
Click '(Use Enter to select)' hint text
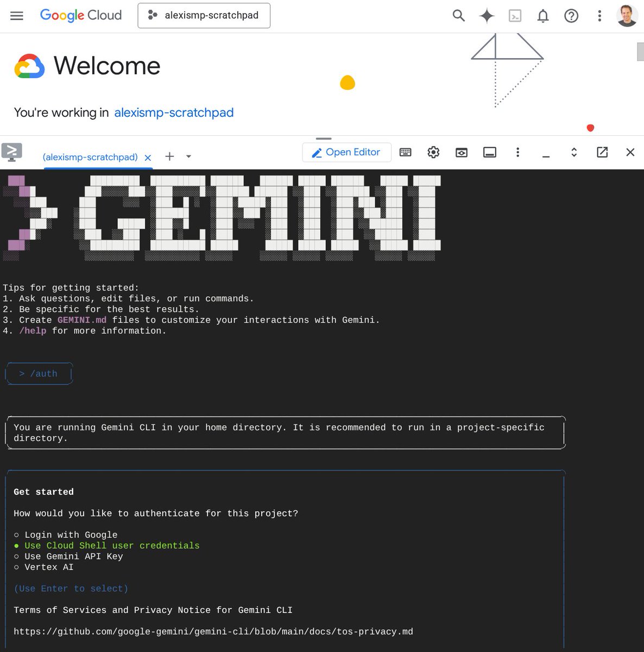pyautogui.click(x=71, y=588)
